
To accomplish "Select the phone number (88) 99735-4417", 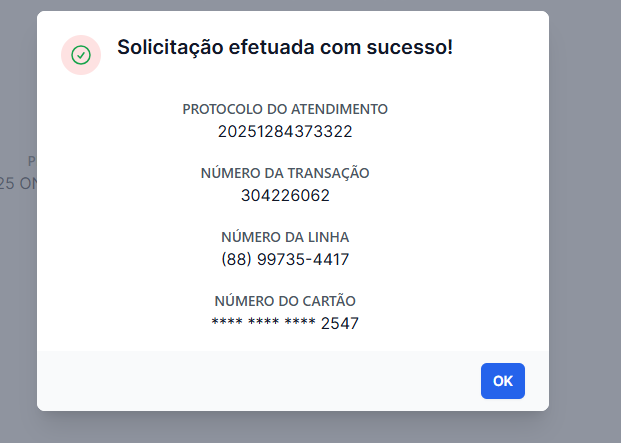I will 285,259.
